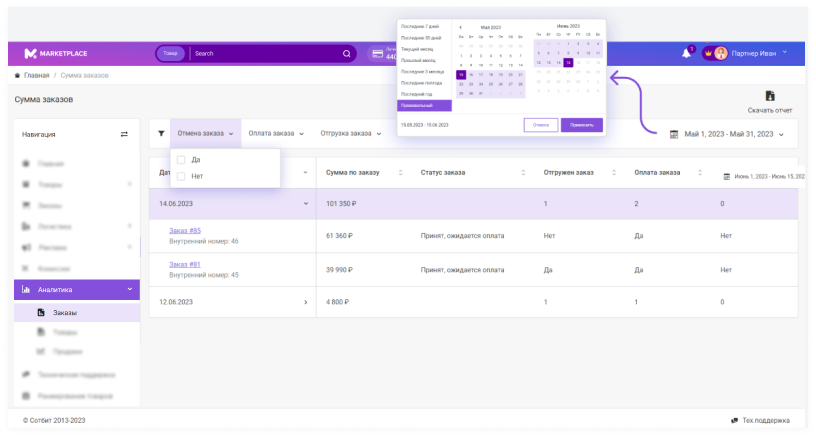Click the search magnifier icon

coord(347,54)
